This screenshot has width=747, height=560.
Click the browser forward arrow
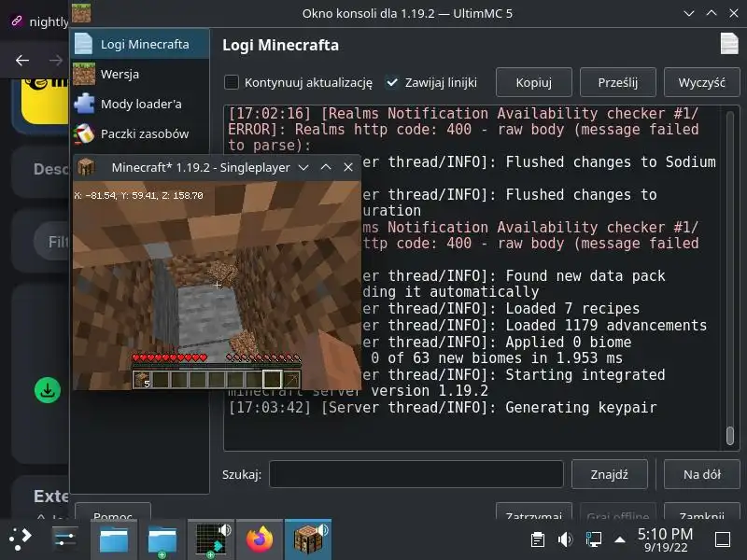[56, 60]
